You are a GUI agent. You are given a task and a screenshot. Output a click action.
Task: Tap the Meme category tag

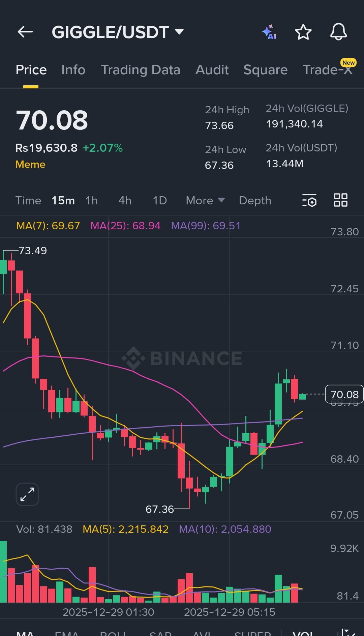coord(30,165)
